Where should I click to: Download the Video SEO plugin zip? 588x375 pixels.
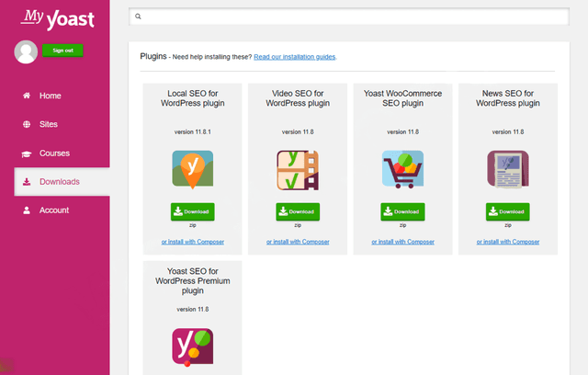pyautogui.click(x=298, y=212)
